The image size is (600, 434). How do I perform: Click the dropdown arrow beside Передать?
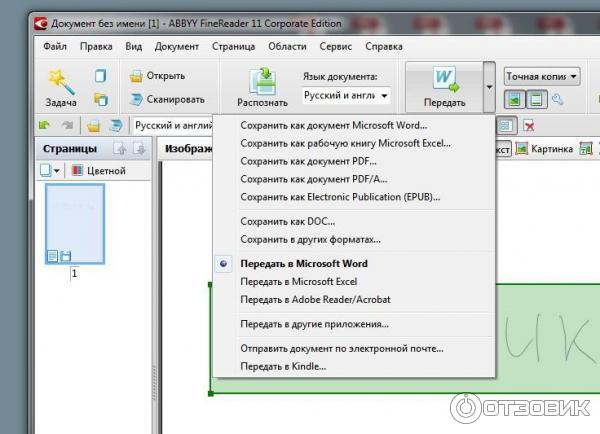(488, 87)
